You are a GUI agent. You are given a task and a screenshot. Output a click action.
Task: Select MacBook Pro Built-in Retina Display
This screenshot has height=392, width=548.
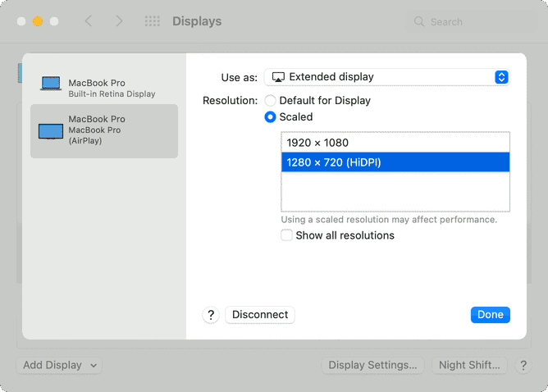(104, 88)
